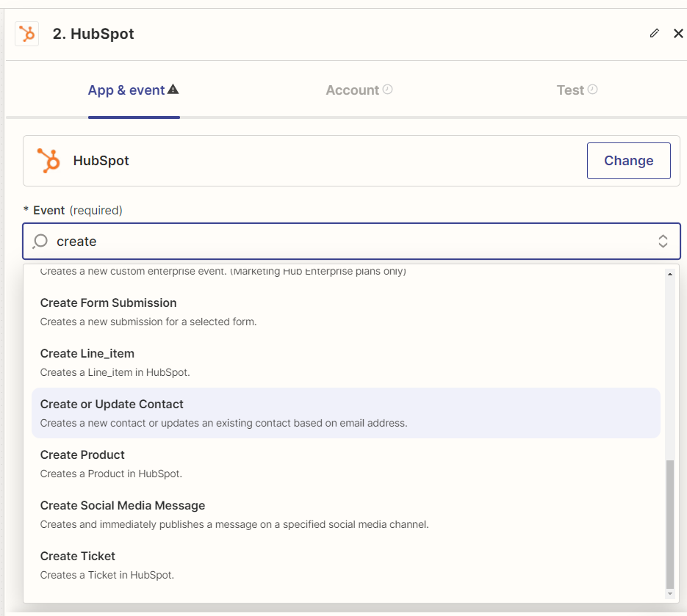This screenshot has height=616, width=687.
Task: Open the pencil edit icon to rename the step
Action: coord(655,33)
